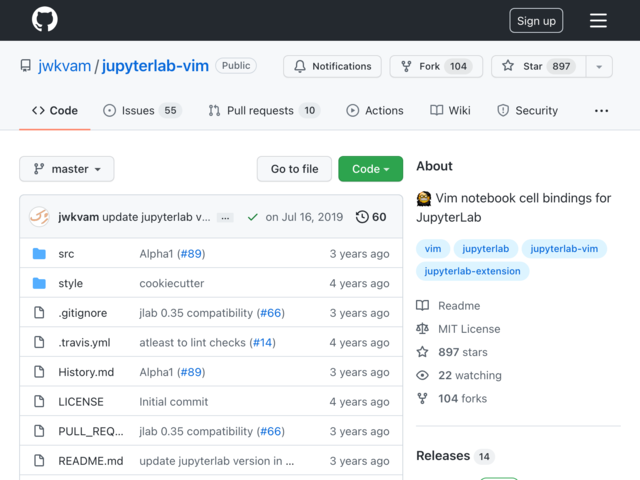Expand commit message details ellipsis
This screenshot has width=640, height=480.
[x=225, y=218]
